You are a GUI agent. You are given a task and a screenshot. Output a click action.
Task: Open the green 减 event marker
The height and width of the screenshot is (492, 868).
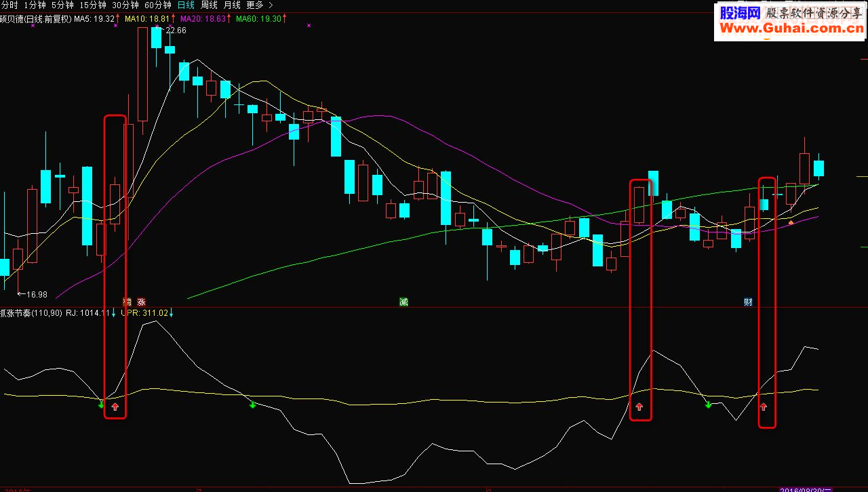[x=403, y=302]
